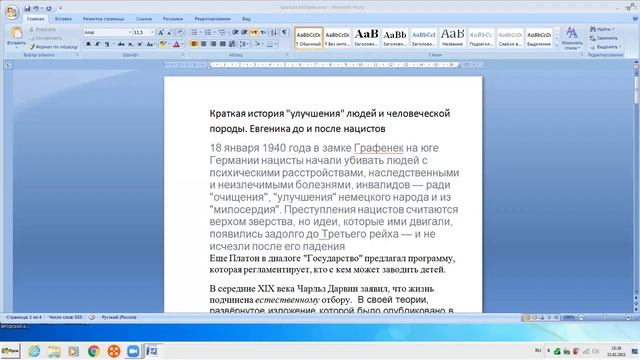640x360 pixels.
Task: Apply the Название style
Action: tap(452, 38)
